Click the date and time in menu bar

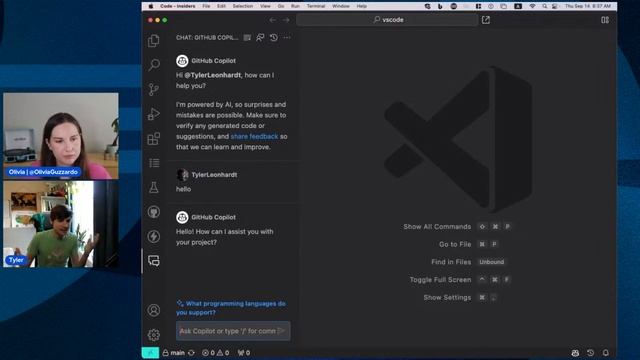click(588, 6)
